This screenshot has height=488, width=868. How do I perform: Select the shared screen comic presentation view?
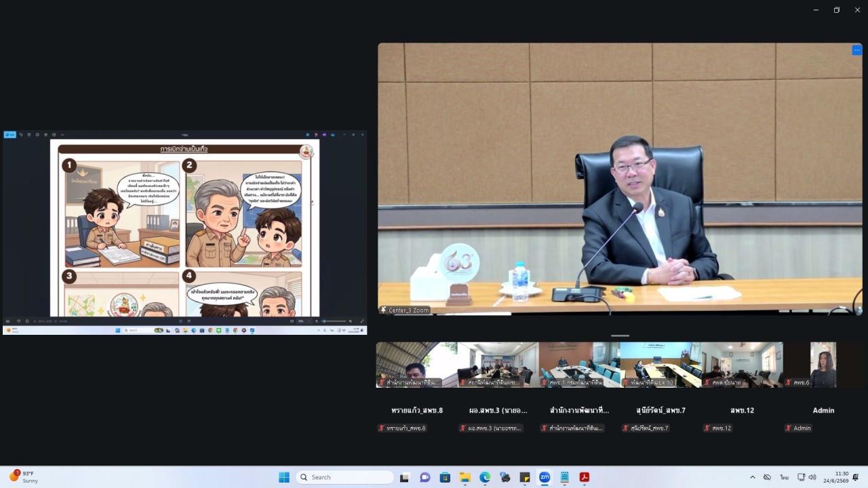click(x=184, y=232)
